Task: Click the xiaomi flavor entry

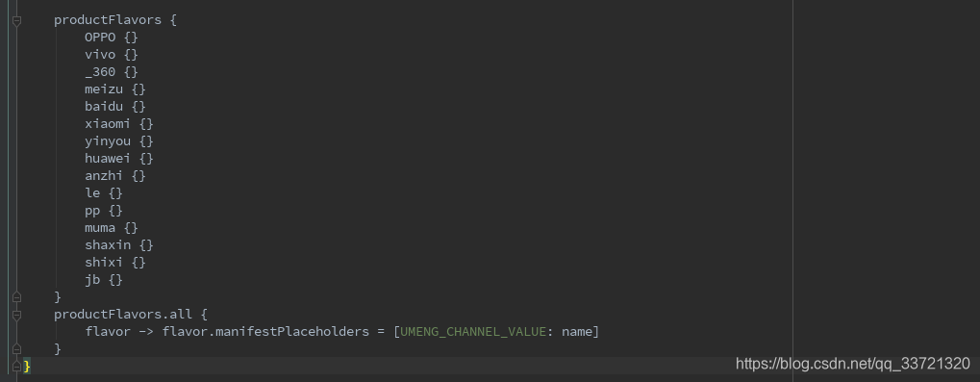Action: point(118,124)
